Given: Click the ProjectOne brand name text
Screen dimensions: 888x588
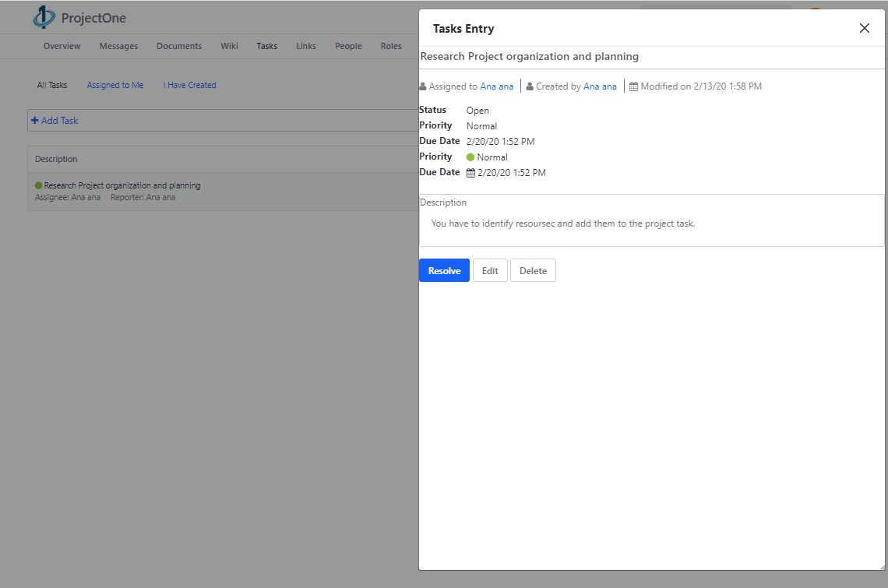Looking at the screenshot, I should click(93, 18).
